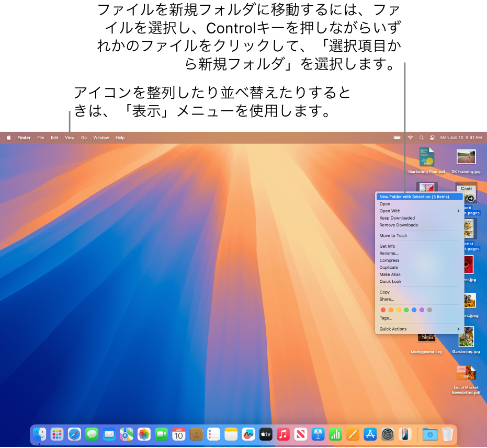This screenshot has width=487, height=448.
Task: Choose Compress in context menu
Action: (420, 260)
